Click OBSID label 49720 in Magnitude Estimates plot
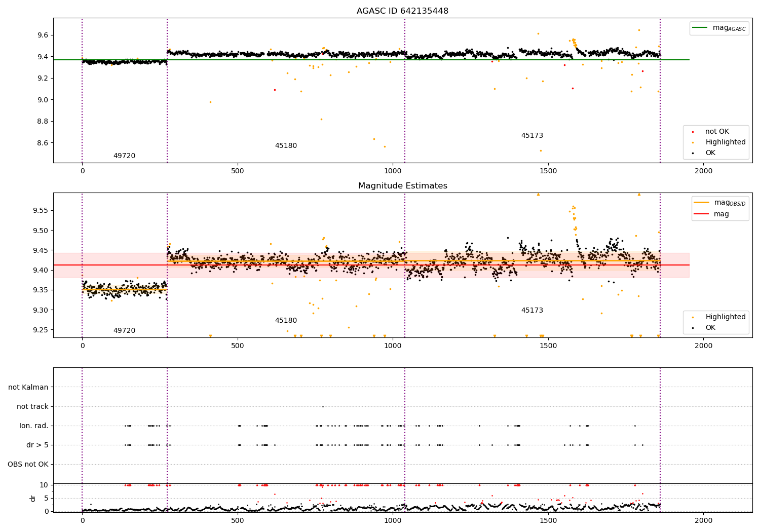Viewport: 760px width, 532px height. point(124,331)
